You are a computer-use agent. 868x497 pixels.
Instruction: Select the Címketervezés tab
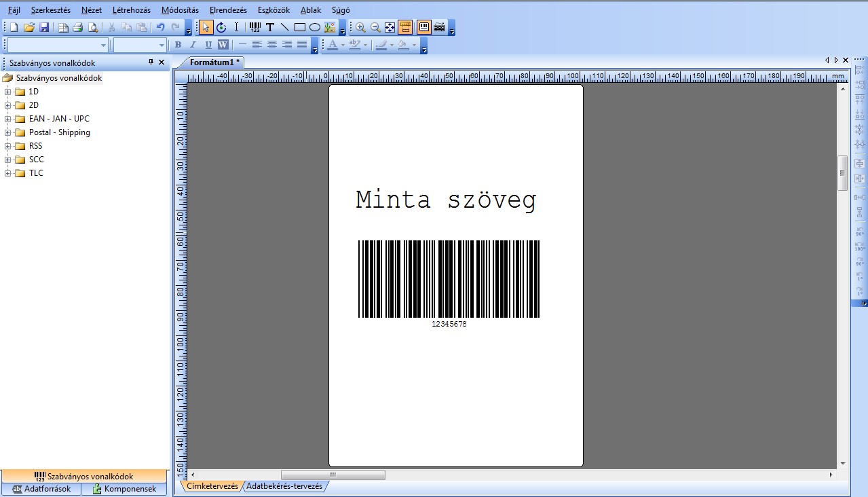pyautogui.click(x=212, y=486)
